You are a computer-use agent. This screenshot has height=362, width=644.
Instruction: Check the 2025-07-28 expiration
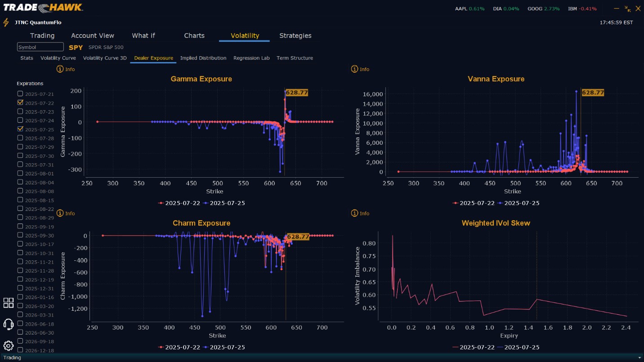point(20,138)
